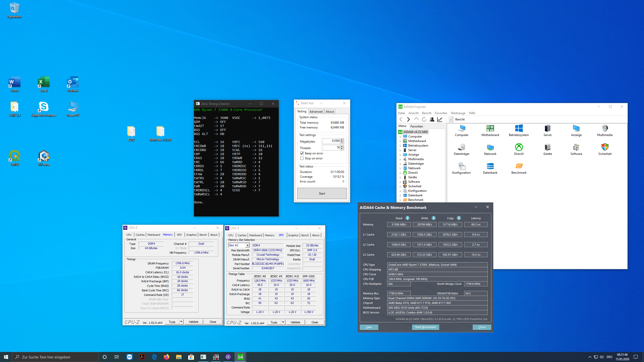Open the Tools dropdown arrow in CPU-Z Memory window
644x362 pixels.
[181, 322]
